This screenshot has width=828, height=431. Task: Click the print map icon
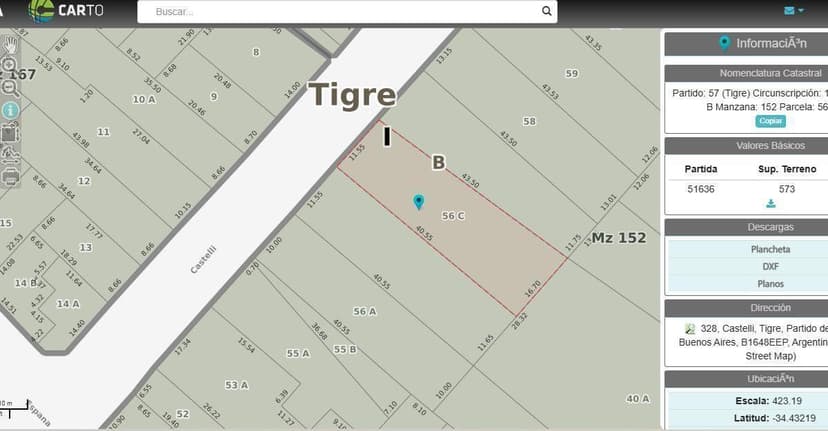click(11, 177)
